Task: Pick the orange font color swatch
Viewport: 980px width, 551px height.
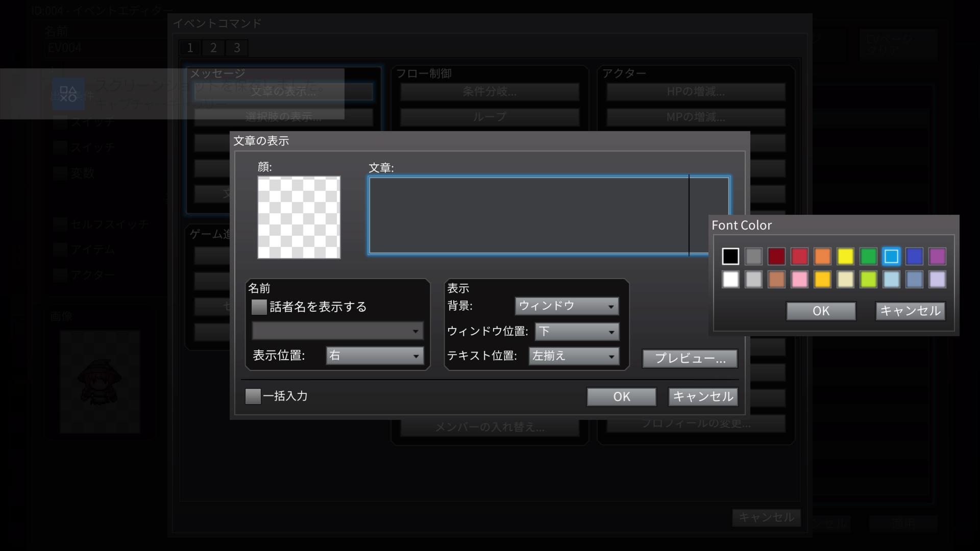Action: (822, 256)
